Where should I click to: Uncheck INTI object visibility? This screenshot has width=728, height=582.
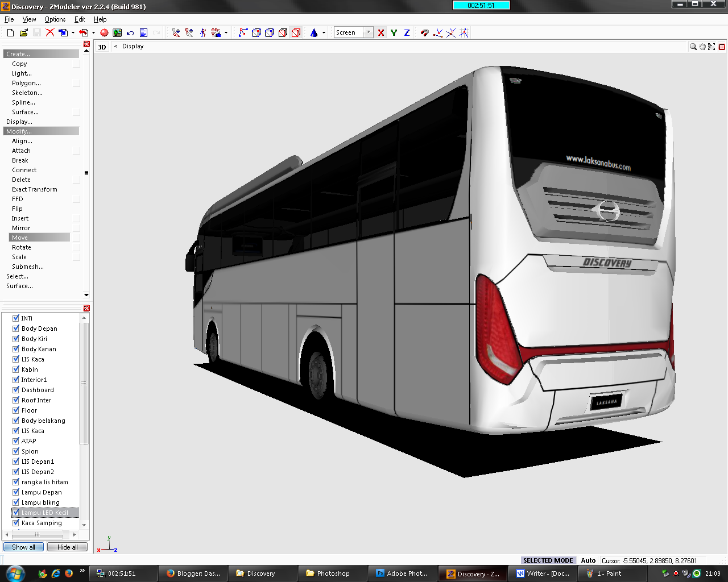click(16, 318)
